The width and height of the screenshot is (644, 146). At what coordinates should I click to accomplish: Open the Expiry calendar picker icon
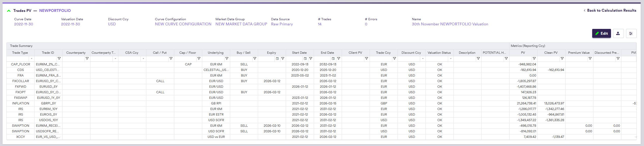point(277,59)
